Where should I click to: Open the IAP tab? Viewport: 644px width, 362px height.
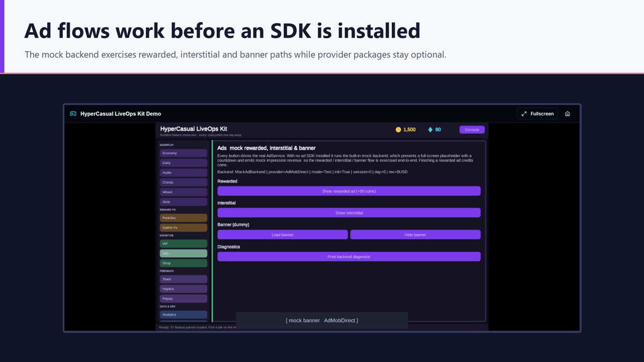tap(184, 243)
